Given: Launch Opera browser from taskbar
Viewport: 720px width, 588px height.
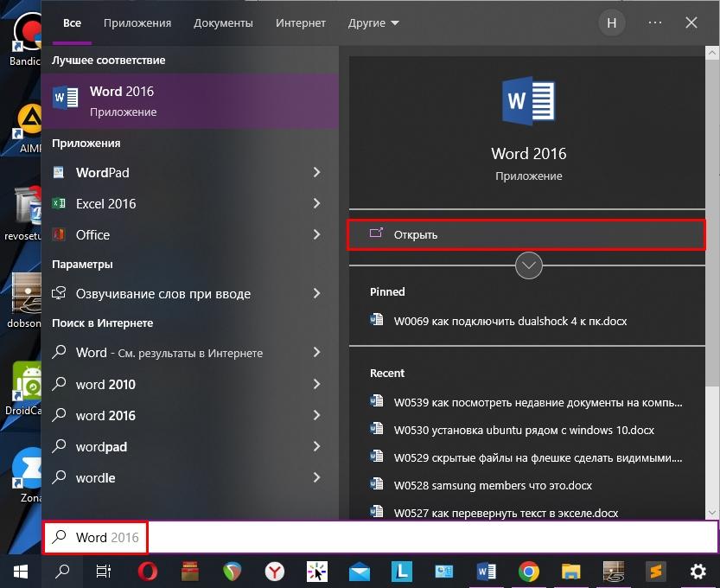Looking at the screenshot, I should 148,572.
